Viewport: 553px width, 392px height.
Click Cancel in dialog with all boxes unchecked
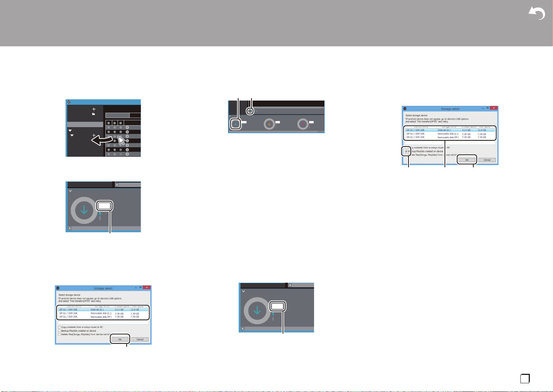[140, 339]
